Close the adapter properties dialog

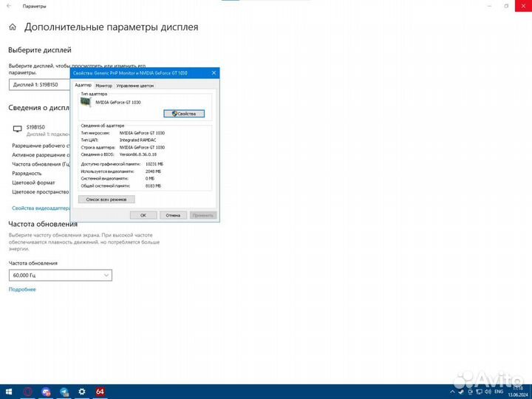point(214,73)
